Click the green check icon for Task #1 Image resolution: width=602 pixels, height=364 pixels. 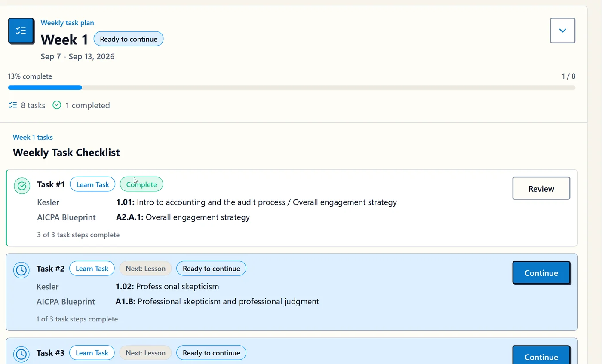[x=22, y=186]
